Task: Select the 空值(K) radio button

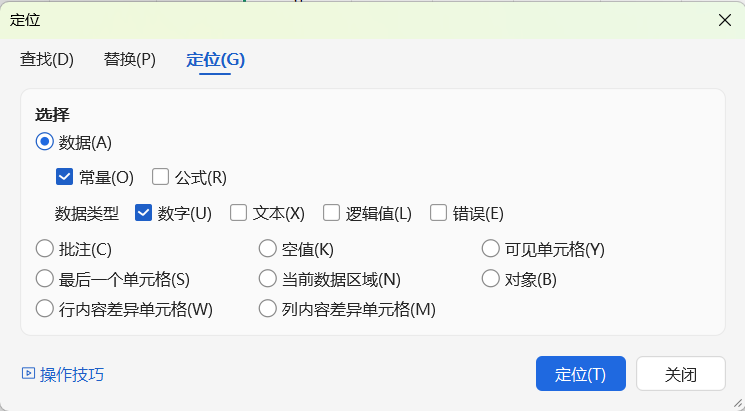Action: [267, 248]
